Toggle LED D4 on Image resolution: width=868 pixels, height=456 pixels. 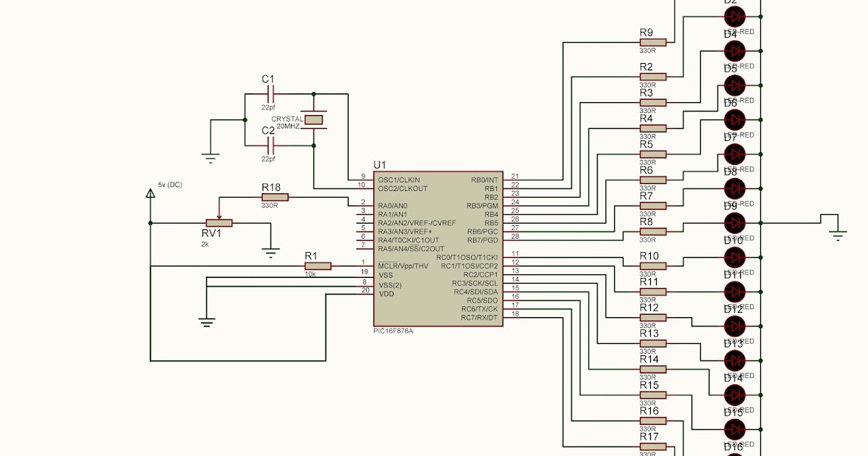pyautogui.click(x=734, y=52)
